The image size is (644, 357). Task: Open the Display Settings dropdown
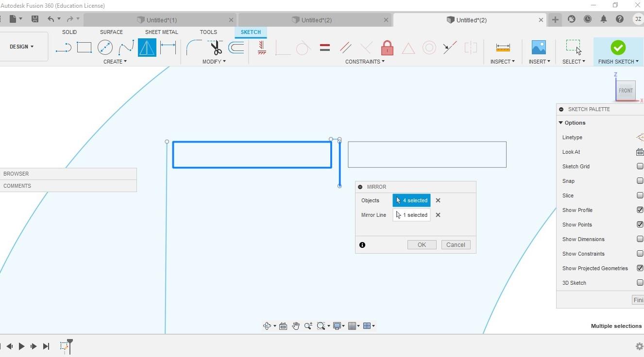click(x=339, y=326)
